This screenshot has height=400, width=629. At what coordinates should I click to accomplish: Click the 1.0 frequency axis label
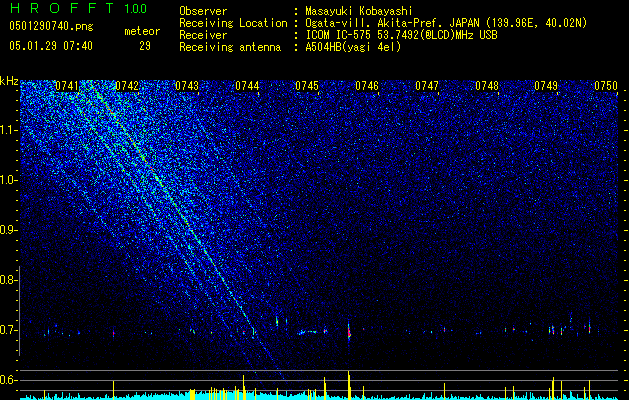[x=9, y=180]
